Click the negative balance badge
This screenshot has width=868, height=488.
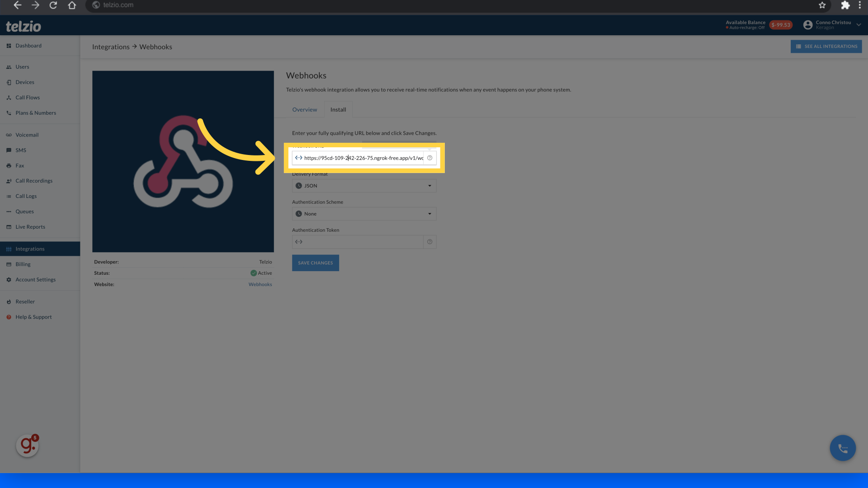(x=781, y=25)
